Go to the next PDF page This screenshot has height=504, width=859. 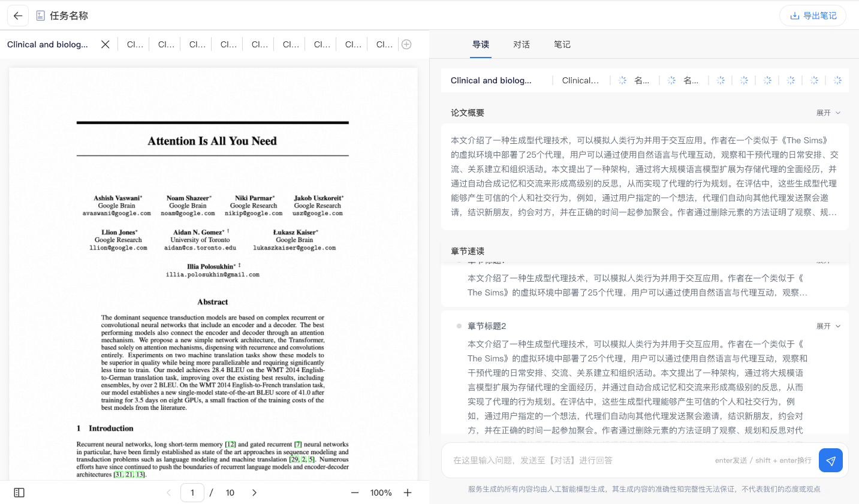click(254, 493)
